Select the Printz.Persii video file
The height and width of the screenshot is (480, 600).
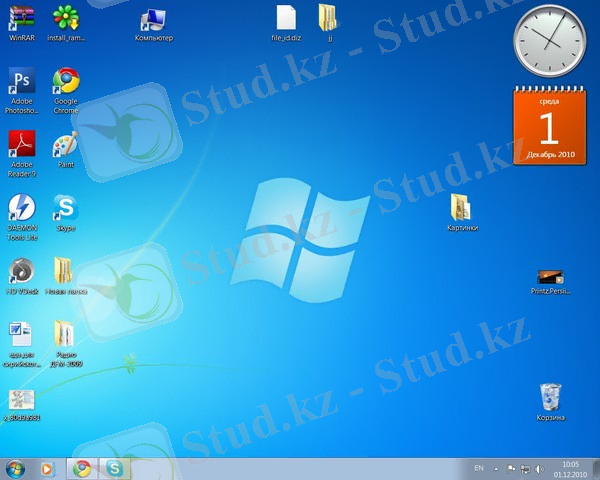click(x=550, y=282)
